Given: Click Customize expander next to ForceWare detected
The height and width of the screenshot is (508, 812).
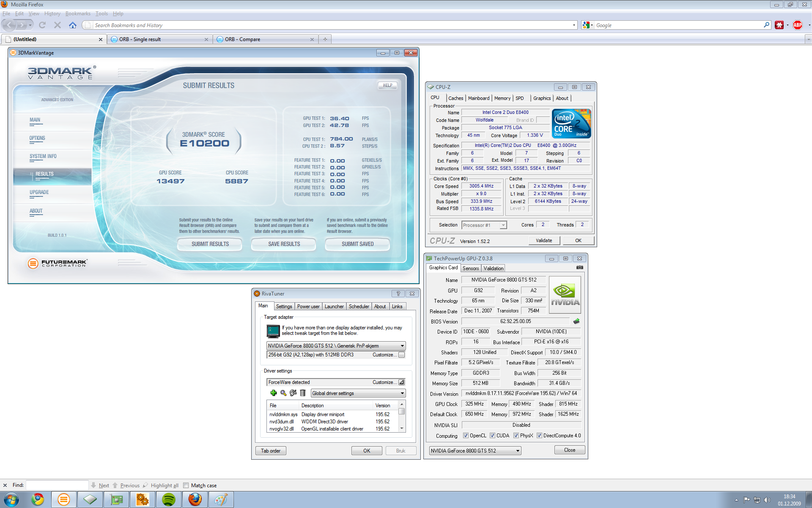Looking at the screenshot, I should (401, 382).
